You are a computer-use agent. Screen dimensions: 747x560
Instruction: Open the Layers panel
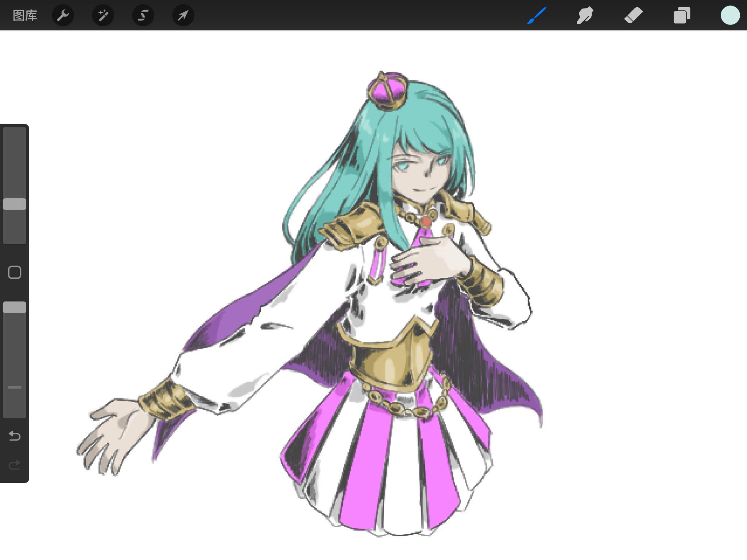tap(682, 15)
